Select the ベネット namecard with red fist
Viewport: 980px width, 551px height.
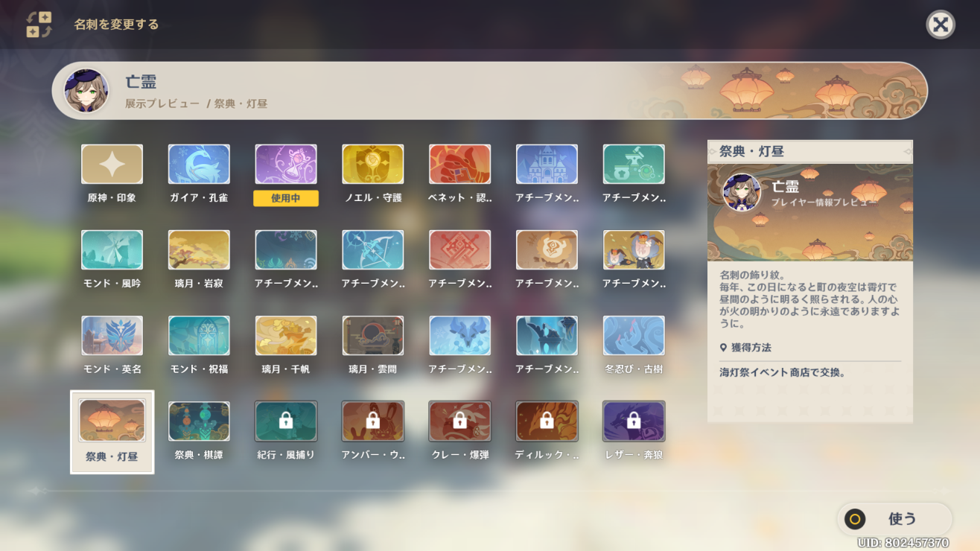[459, 165]
